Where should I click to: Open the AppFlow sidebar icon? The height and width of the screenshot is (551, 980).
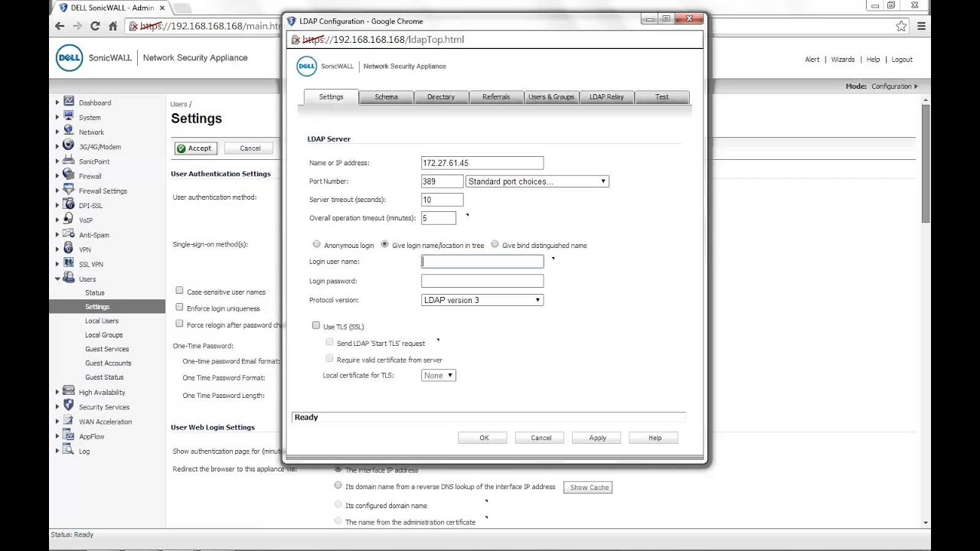click(69, 435)
